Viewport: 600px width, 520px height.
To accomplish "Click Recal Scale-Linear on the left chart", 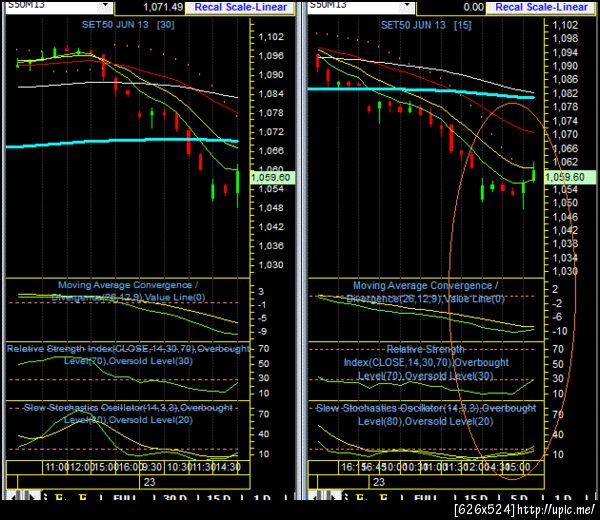I will click(241, 7).
